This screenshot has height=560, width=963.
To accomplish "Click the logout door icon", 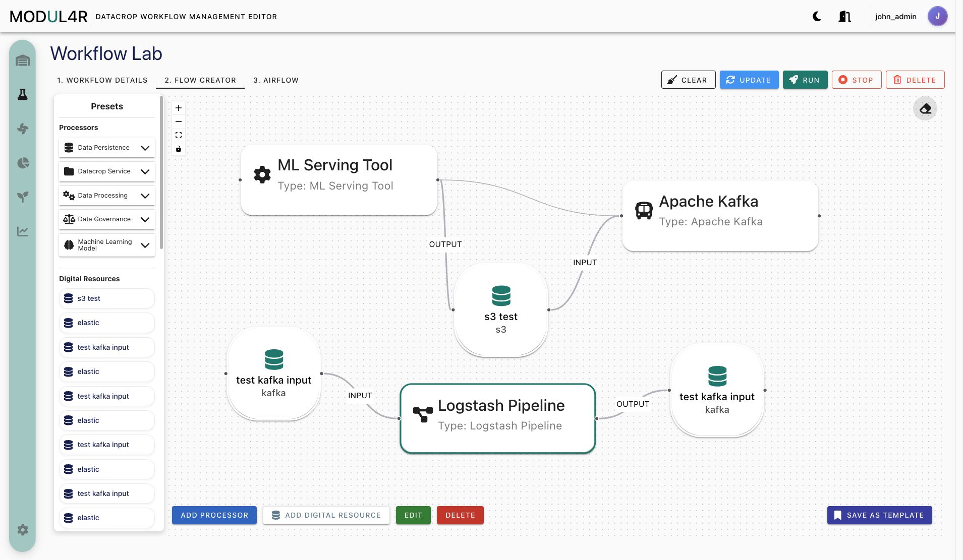I will 844,17.
